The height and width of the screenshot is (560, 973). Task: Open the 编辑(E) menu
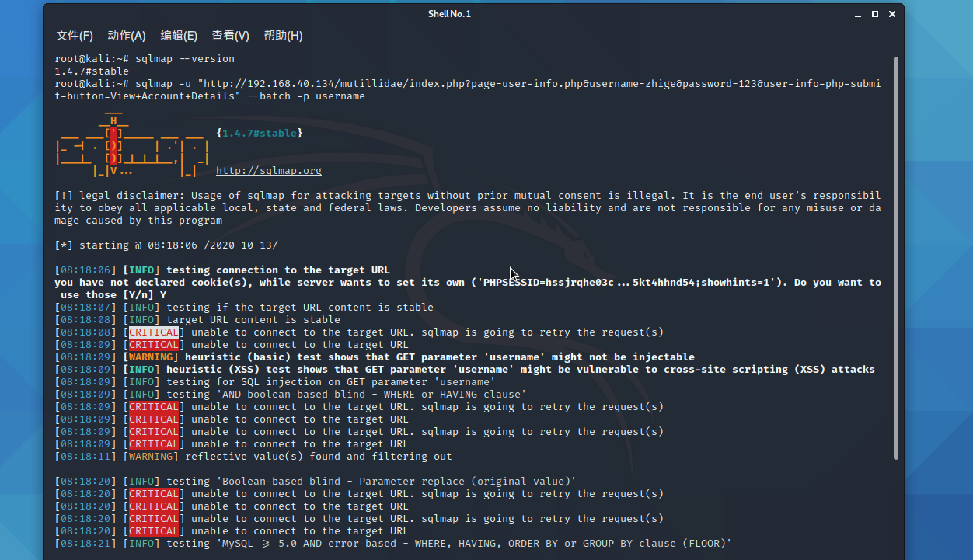pyautogui.click(x=179, y=36)
